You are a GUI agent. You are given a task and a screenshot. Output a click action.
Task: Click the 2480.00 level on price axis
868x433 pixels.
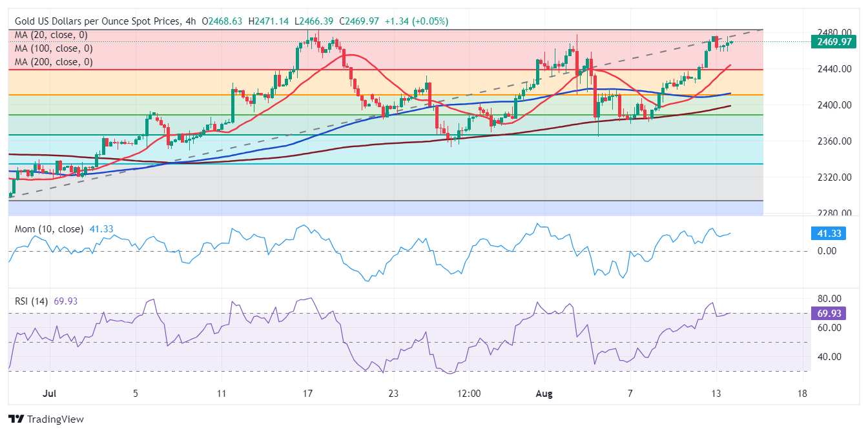point(832,32)
